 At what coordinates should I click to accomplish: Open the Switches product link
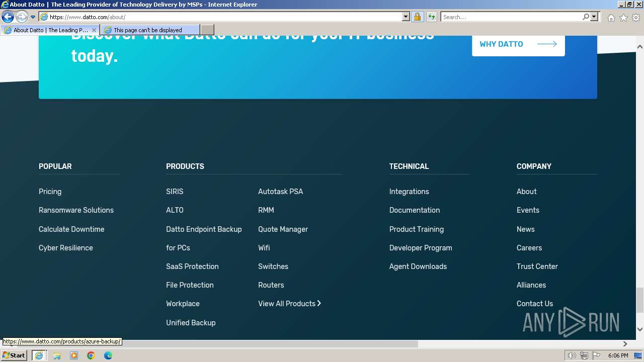(273, 266)
